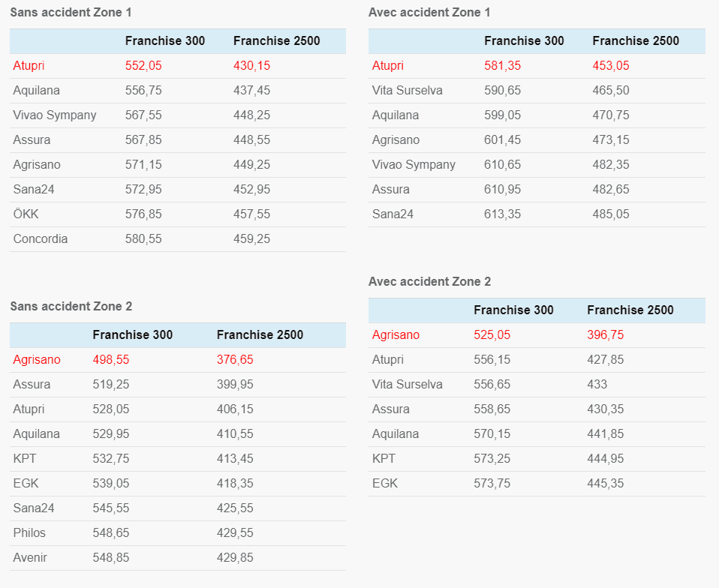Image resolution: width=719 pixels, height=588 pixels.
Task: Select the value "610,65"
Action: 503,164
